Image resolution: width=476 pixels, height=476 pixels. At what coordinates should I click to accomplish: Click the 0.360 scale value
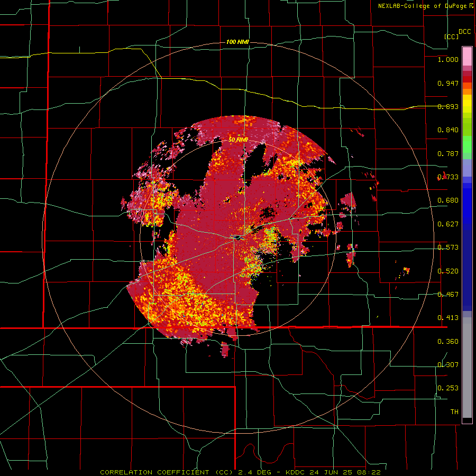(x=448, y=342)
